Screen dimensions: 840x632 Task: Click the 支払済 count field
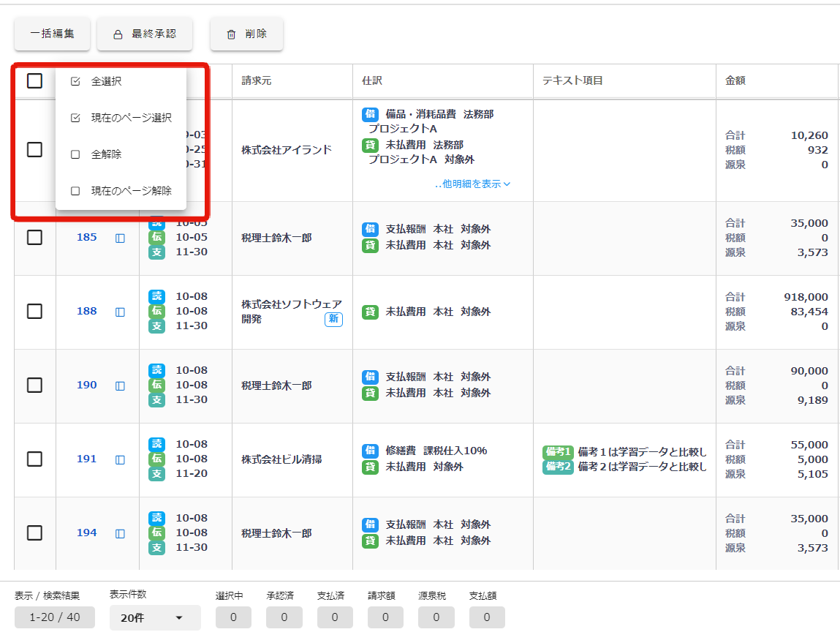(x=335, y=617)
